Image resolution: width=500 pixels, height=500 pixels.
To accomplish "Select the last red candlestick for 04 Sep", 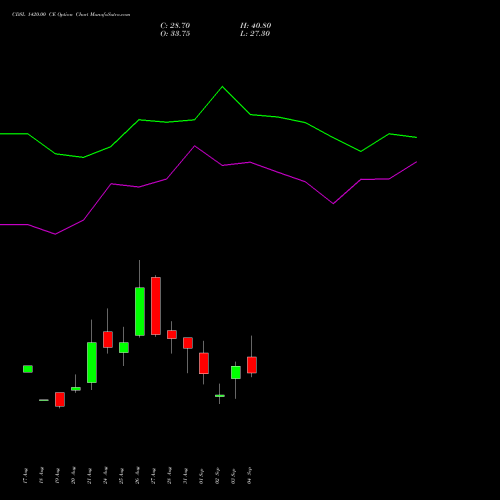I will (x=252, y=365).
